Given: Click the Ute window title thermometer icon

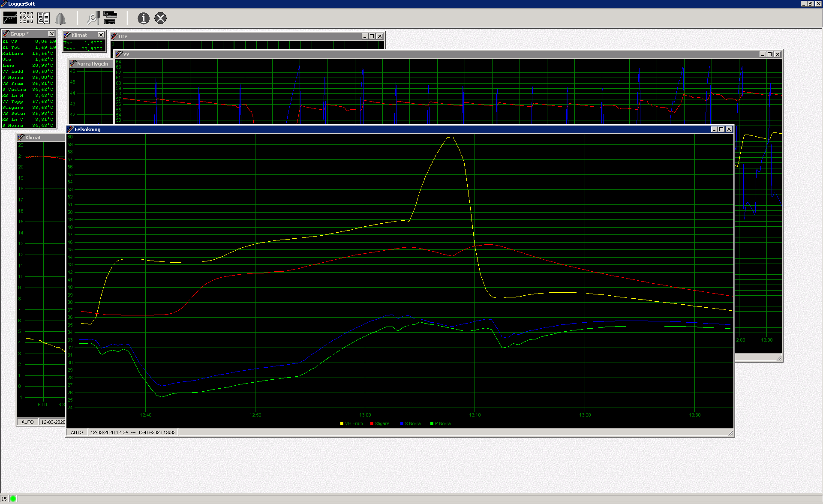Looking at the screenshot, I should click(114, 36).
